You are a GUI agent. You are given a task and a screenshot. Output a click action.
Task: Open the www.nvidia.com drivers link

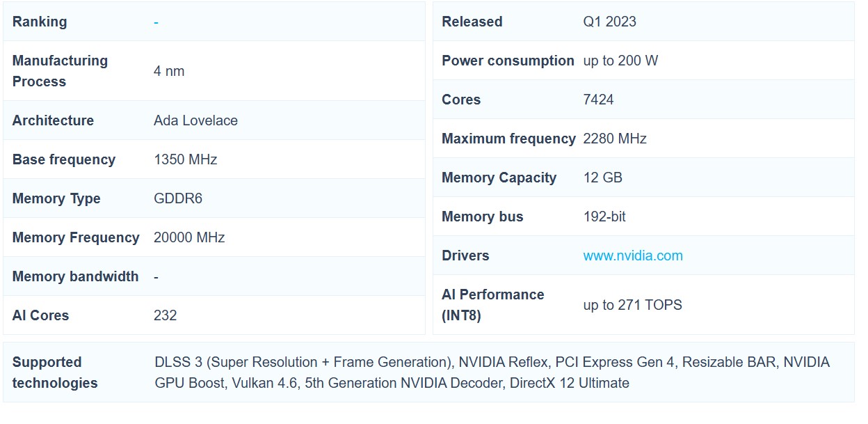[633, 256]
